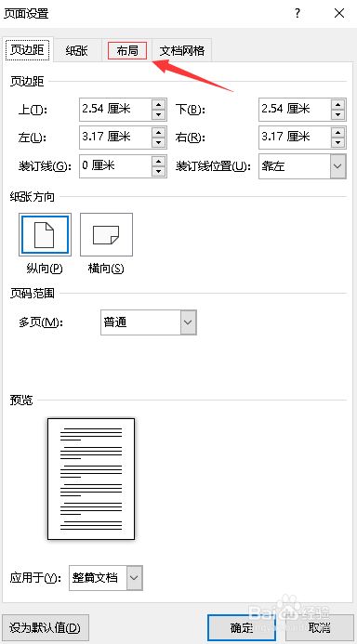Decrease the top margin 上 value
Image resolution: width=357 pixels, height=644 pixels.
tap(159, 114)
